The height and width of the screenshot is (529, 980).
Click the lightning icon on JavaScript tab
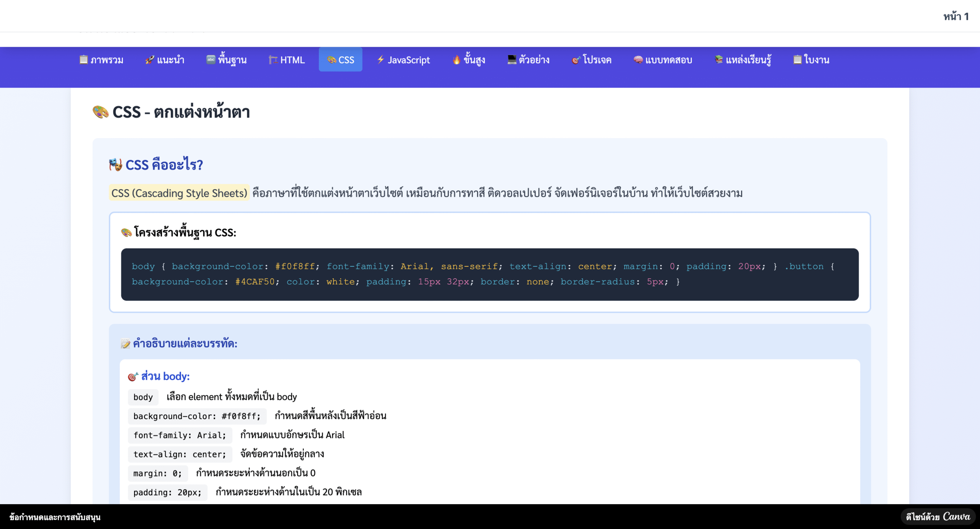(x=381, y=60)
